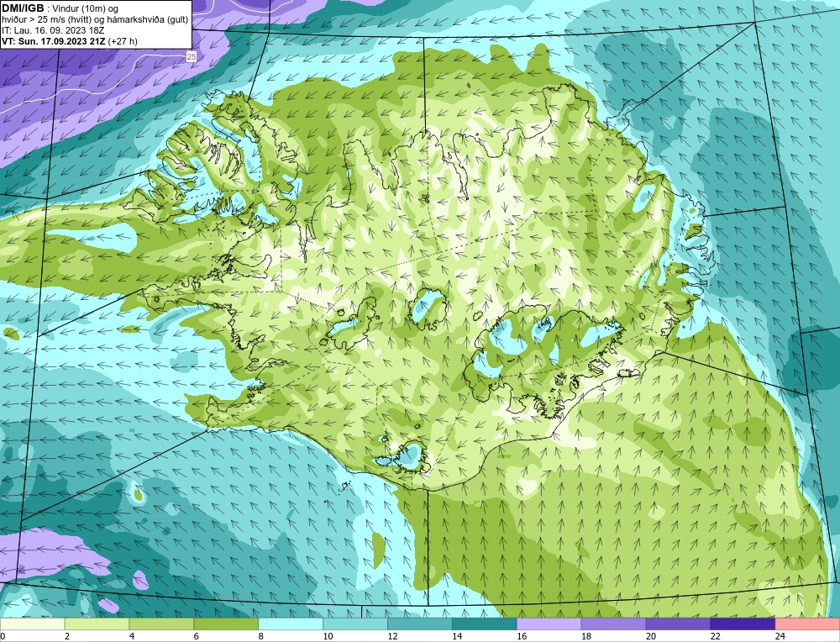Viewport: 840px width, 642px height.
Task: Click the 20–22 m/s violet legend swatch
Action: pos(678,624)
